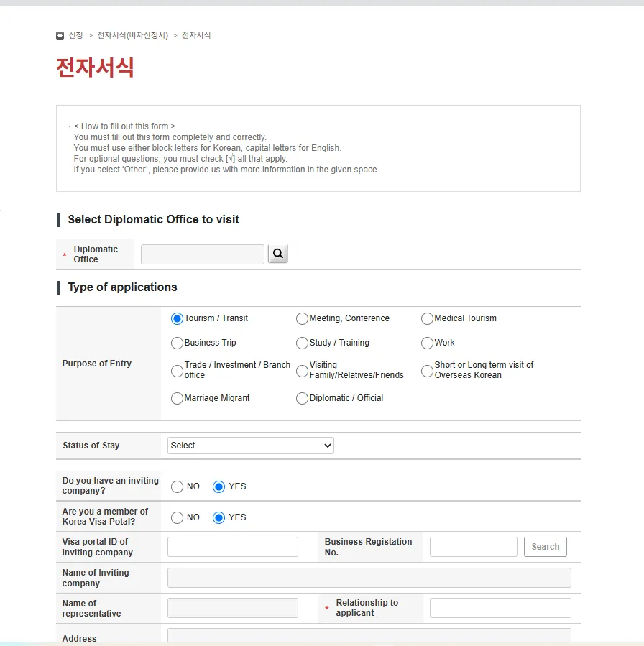The height and width of the screenshot is (646, 644).
Task: Click the 전자서식 page title
Action: point(95,67)
